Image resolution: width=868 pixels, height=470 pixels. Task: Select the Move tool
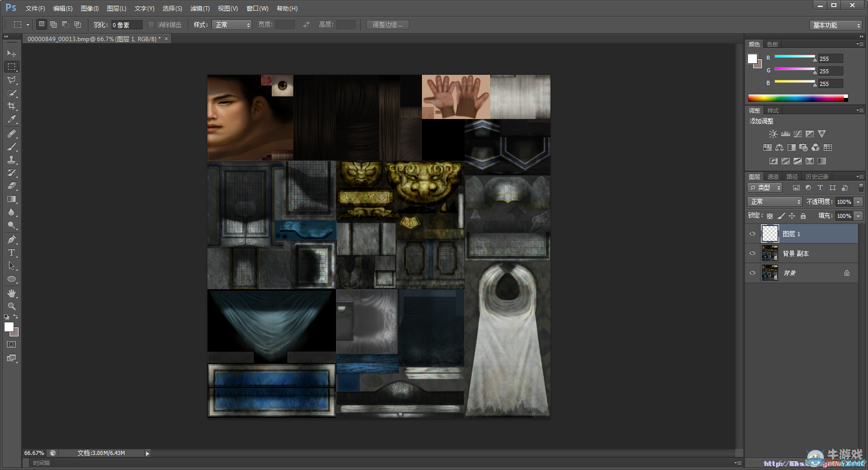pyautogui.click(x=12, y=53)
